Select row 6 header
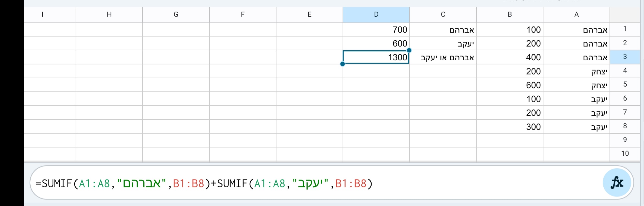 625,98
